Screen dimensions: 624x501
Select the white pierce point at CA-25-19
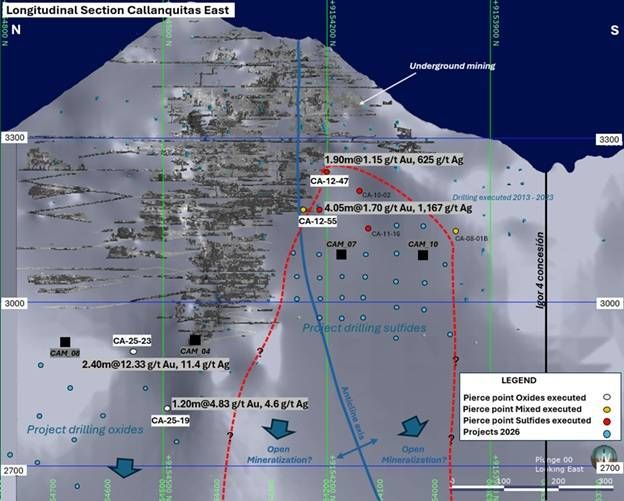tap(167, 407)
